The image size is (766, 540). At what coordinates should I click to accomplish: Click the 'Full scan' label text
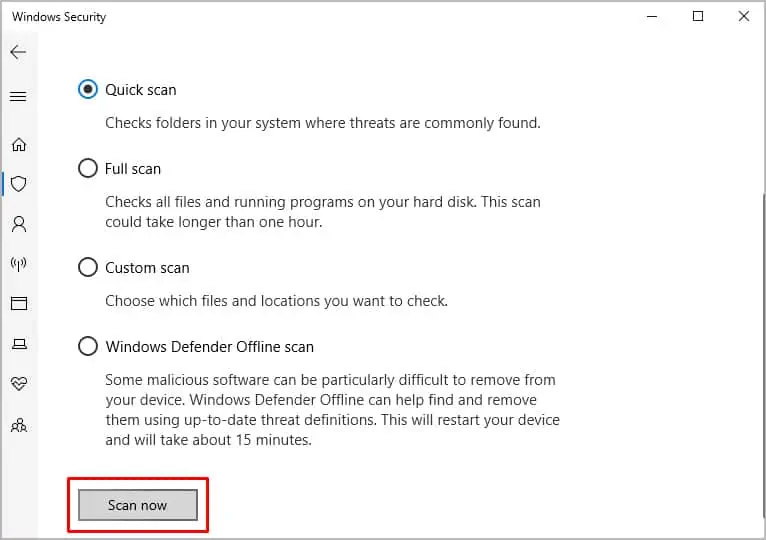[133, 169]
